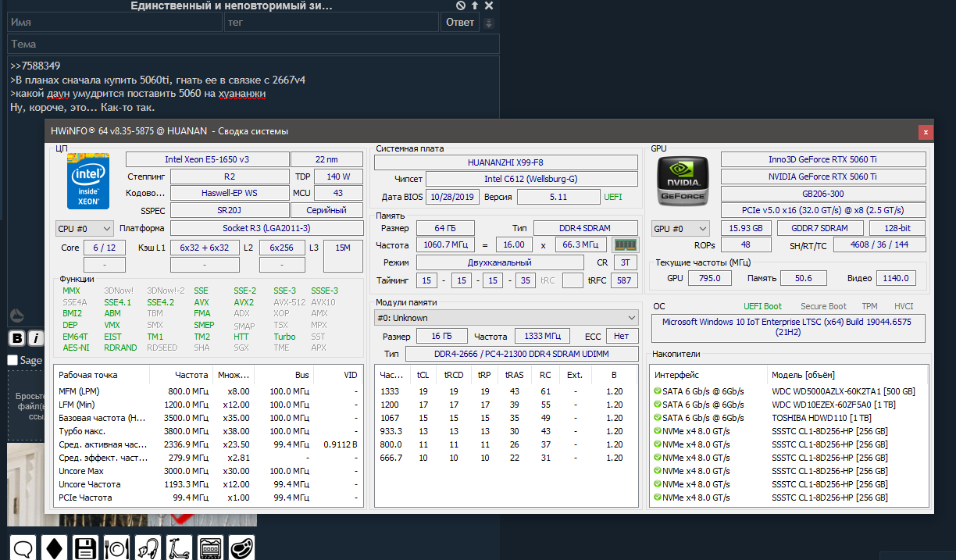
Task: Click the 'tRAS' column header in timings table
Action: pos(514,375)
